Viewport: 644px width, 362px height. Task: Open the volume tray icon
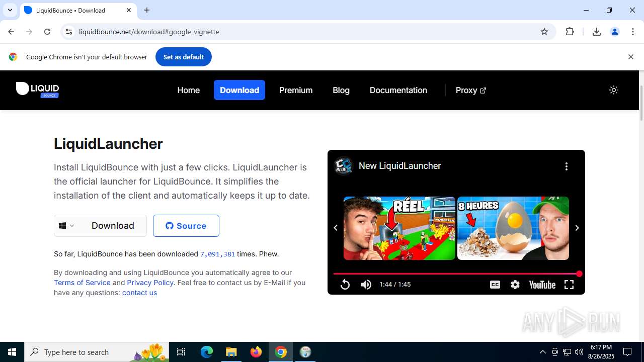[579, 352]
